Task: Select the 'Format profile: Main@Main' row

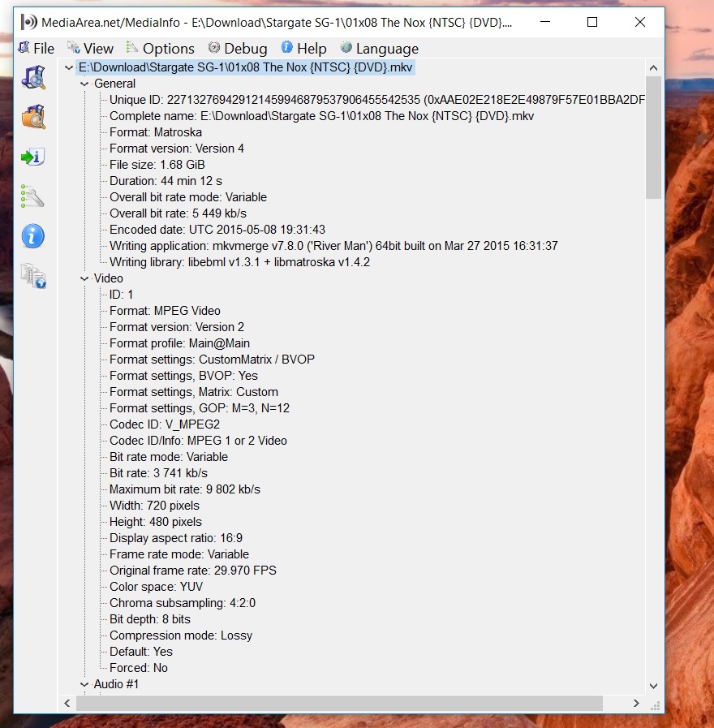Action: pyautogui.click(x=179, y=343)
